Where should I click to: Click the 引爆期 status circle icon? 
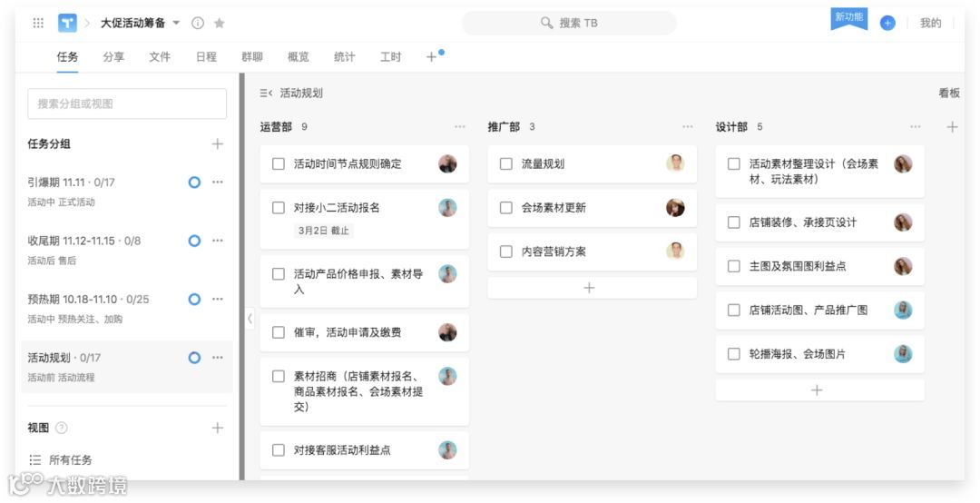click(193, 182)
